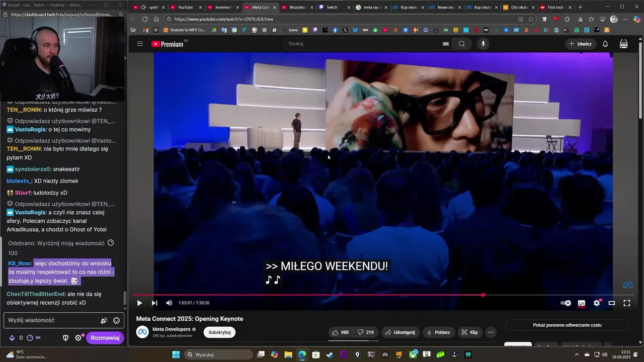Image resolution: width=644 pixels, height=362 pixels.
Task: Skip to next video
Action: (x=154, y=303)
